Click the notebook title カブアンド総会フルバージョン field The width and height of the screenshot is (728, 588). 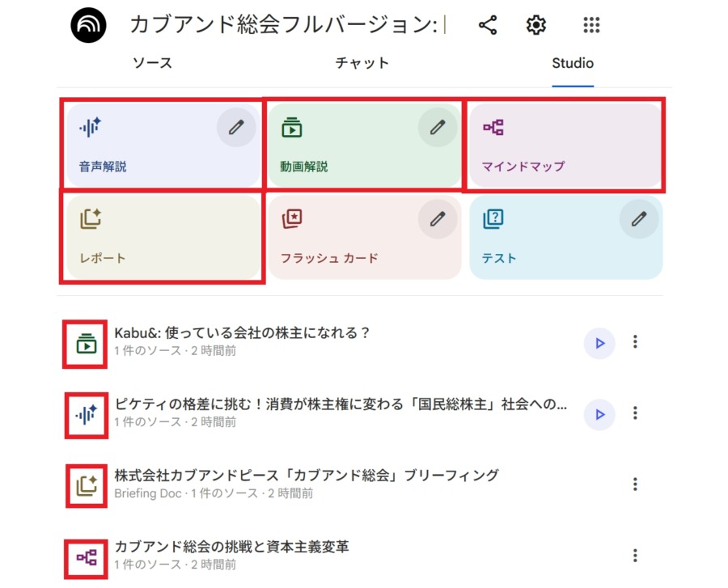[x=283, y=25]
